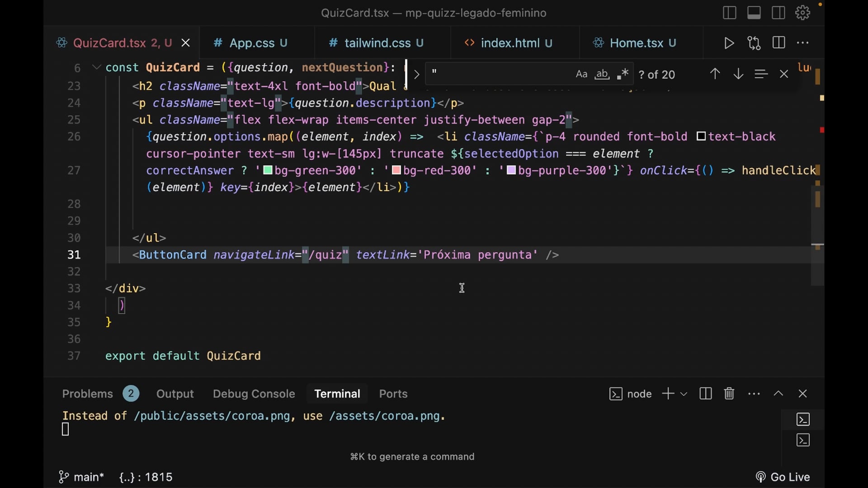This screenshot has height=488, width=868.
Task: Toggle Use Regular Expression in find widget
Action: (x=623, y=74)
